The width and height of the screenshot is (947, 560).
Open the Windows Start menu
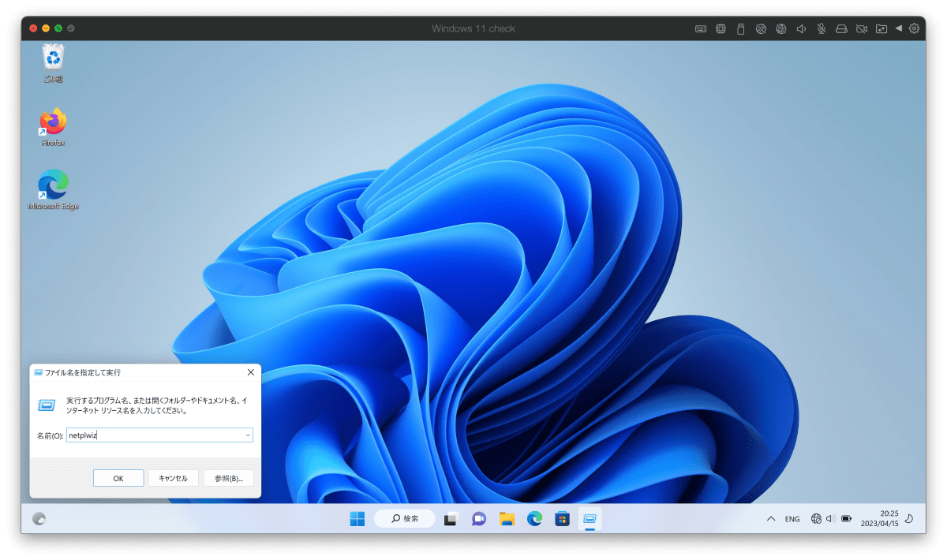coord(357,518)
